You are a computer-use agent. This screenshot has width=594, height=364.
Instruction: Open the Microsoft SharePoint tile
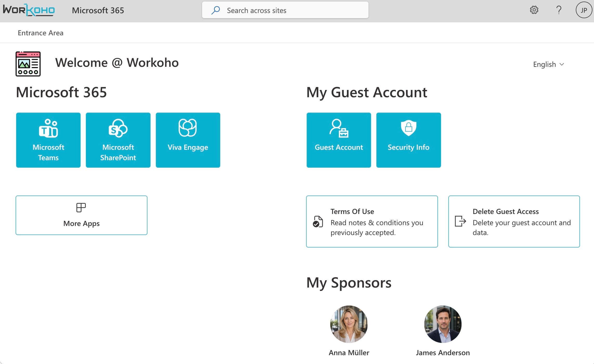coord(118,140)
